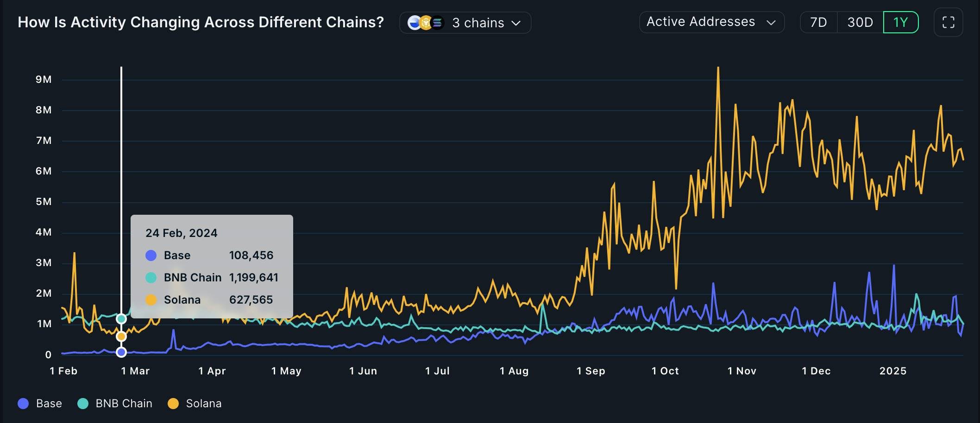Click the fullscreen expand icon
This screenshot has width=980, height=423.
point(948,22)
